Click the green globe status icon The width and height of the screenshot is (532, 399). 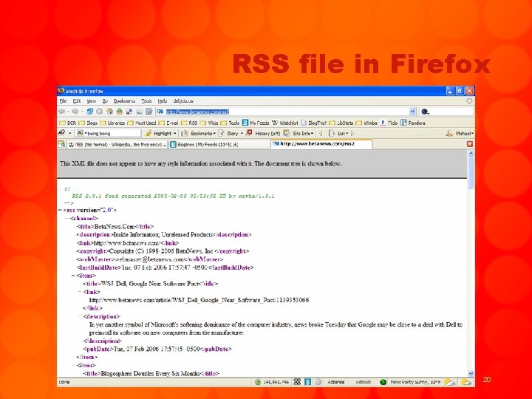(383, 382)
